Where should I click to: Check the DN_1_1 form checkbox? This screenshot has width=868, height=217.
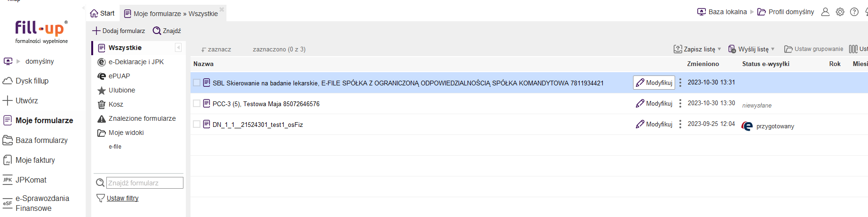click(197, 124)
